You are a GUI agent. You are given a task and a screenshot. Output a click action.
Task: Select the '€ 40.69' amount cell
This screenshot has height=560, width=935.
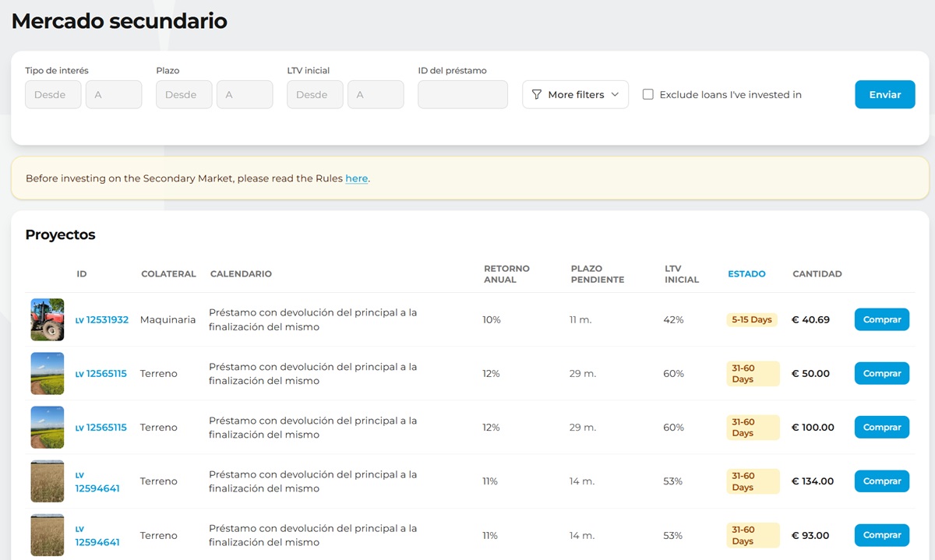pyautogui.click(x=810, y=319)
